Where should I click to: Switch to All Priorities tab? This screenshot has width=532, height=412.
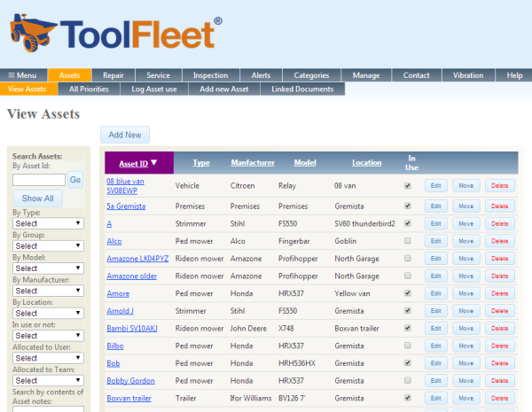pyautogui.click(x=89, y=89)
